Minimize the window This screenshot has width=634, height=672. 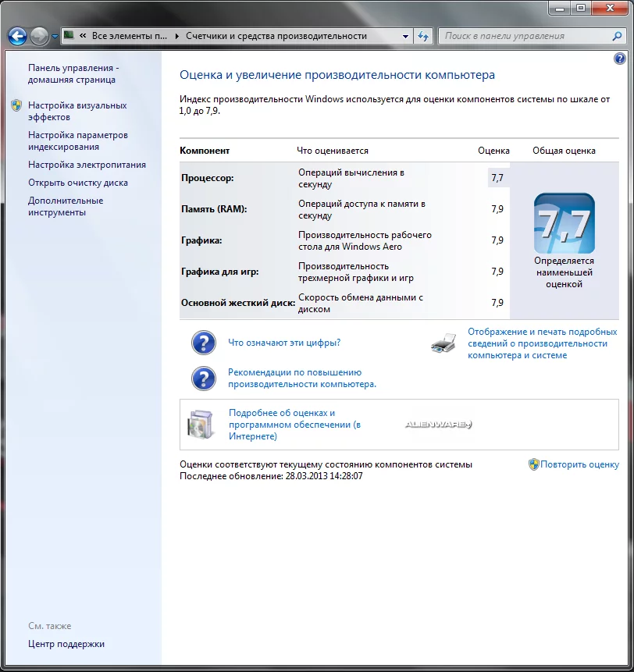(560, 8)
